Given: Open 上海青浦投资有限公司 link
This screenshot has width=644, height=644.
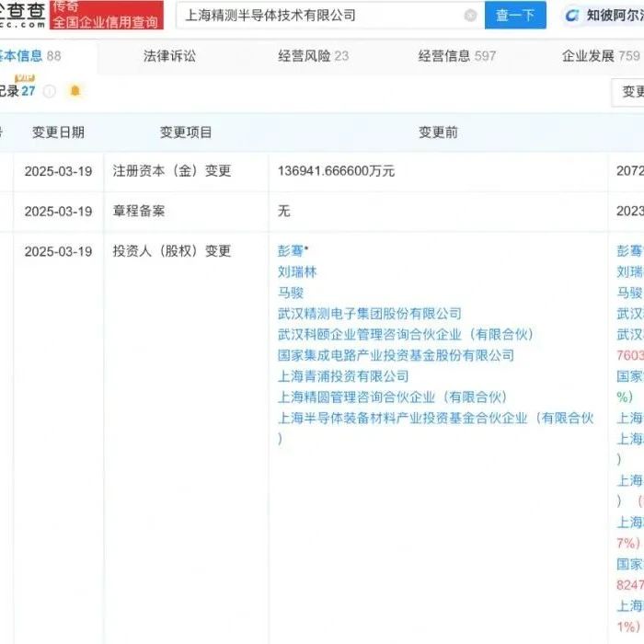Looking at the screenshot, I should coord(343,376).
